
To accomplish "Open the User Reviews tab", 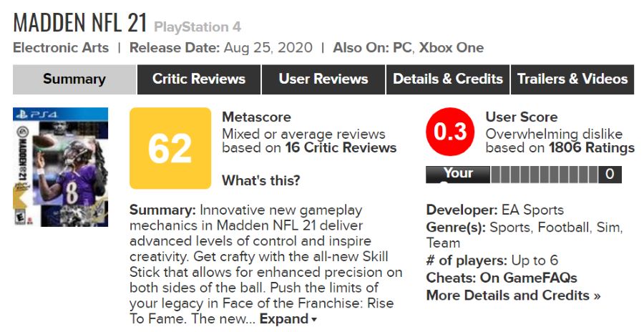I will tap(323, 79).
